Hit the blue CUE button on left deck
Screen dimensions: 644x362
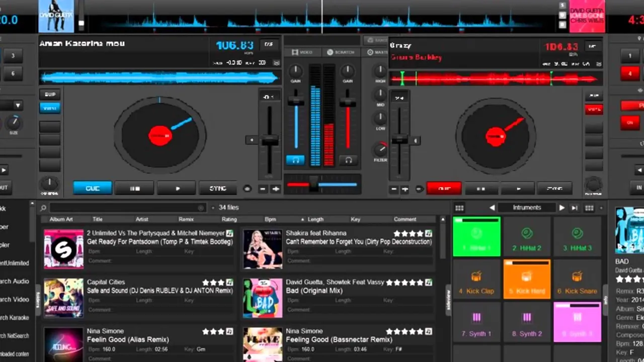[93, 188]
